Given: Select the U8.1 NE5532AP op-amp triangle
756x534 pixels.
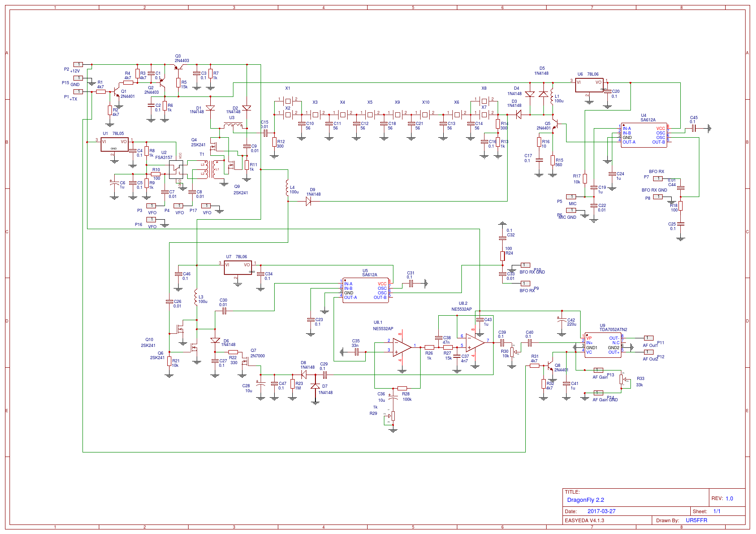Looking at the screenshot, I should [x=402, y=347].
